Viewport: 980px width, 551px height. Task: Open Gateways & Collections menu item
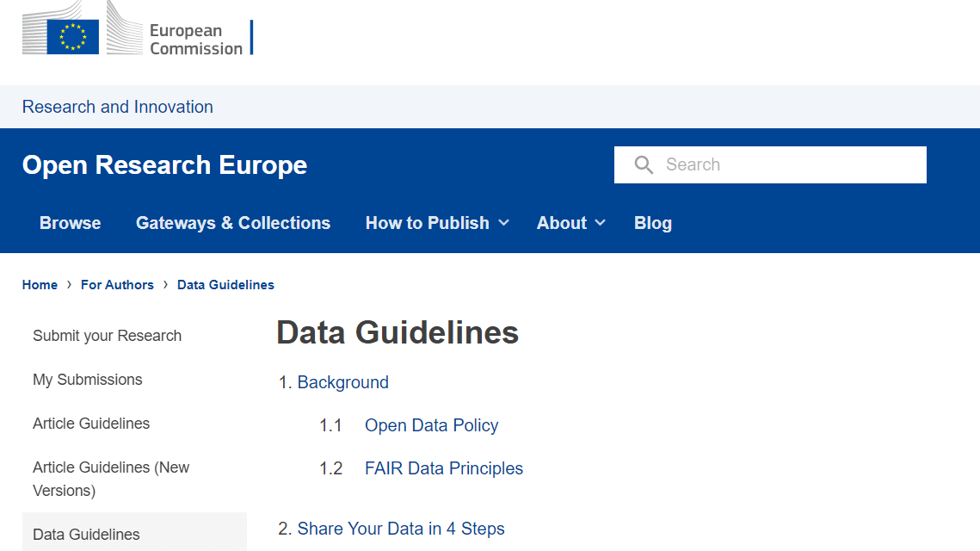tap(233, 223)
